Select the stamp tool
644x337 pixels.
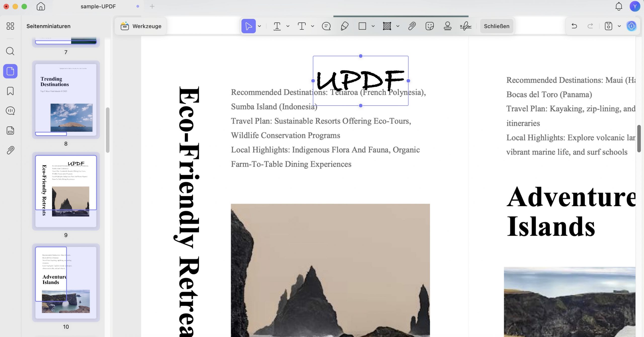pyautogui.click(x=448, y=26)
